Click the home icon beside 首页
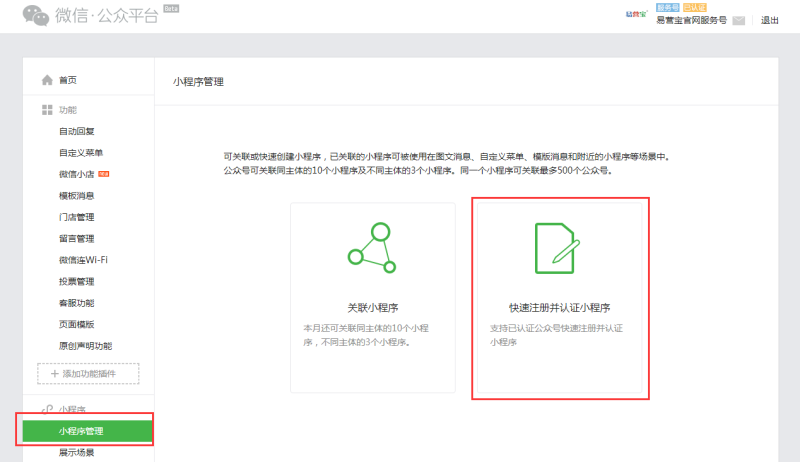 pos(46,80)
